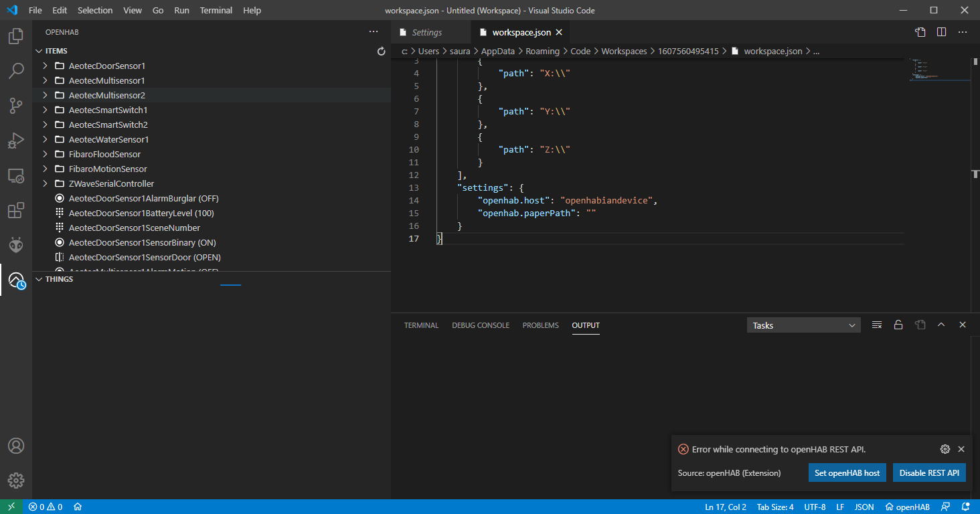Open the Extensions view icon
The height and width of the screenshot is (514, 980).
coord(16,210)
